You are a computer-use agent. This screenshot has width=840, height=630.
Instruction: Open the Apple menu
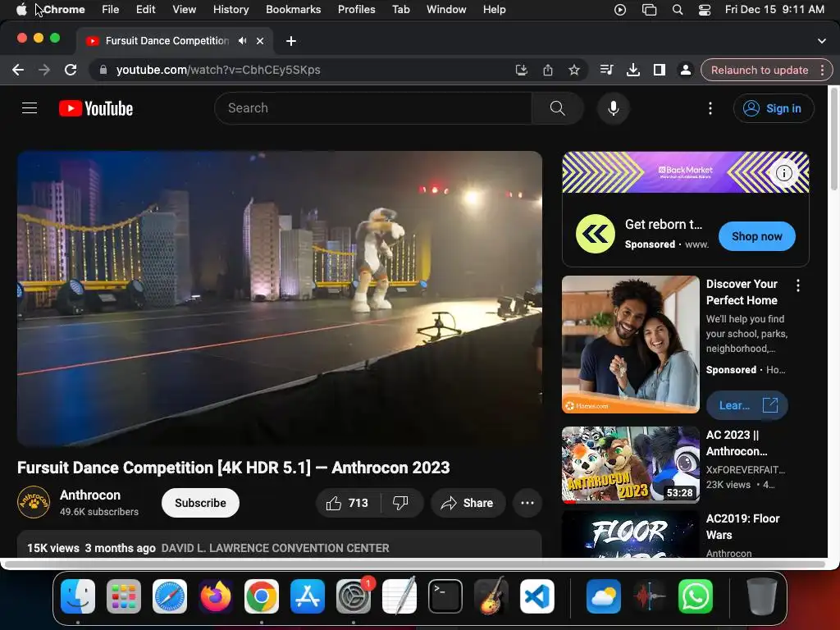click(x=21, y=10)
